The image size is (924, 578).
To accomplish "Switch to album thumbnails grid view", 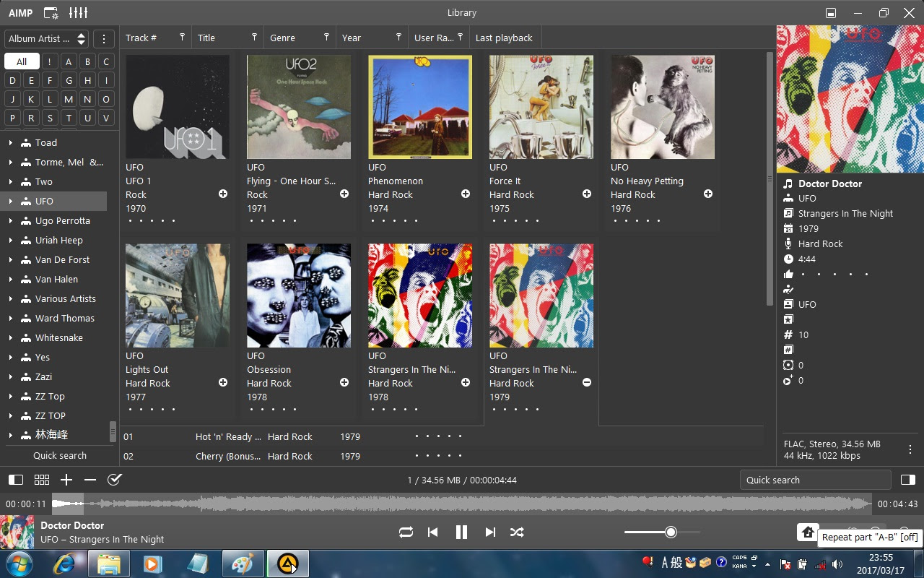I will click(x=42, y=480).
